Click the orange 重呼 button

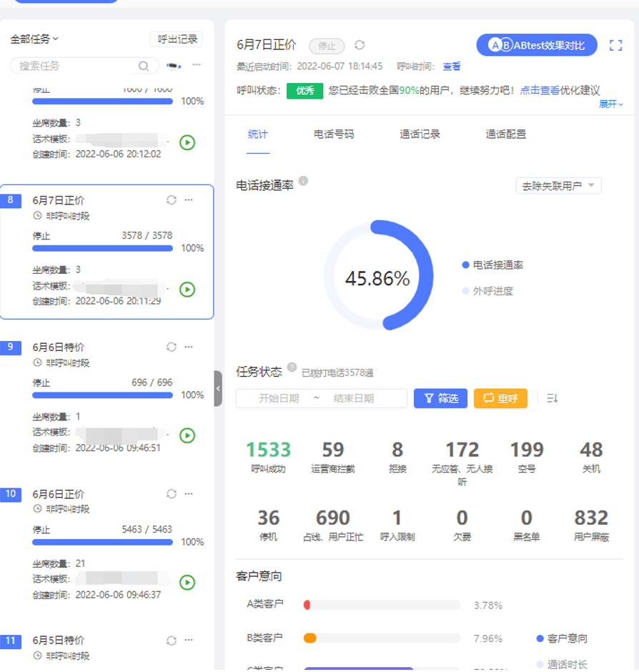(x=500, y=398)
